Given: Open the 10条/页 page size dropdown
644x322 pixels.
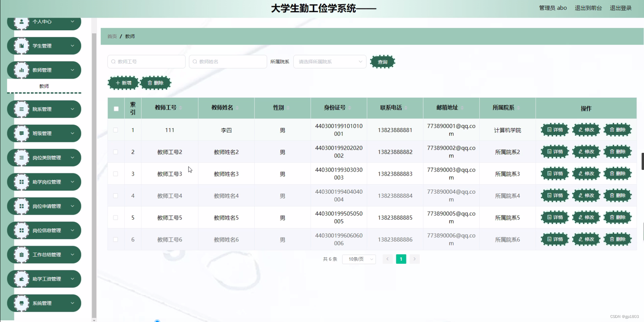Looking at the screenshot, I should (x=359, y=259).
